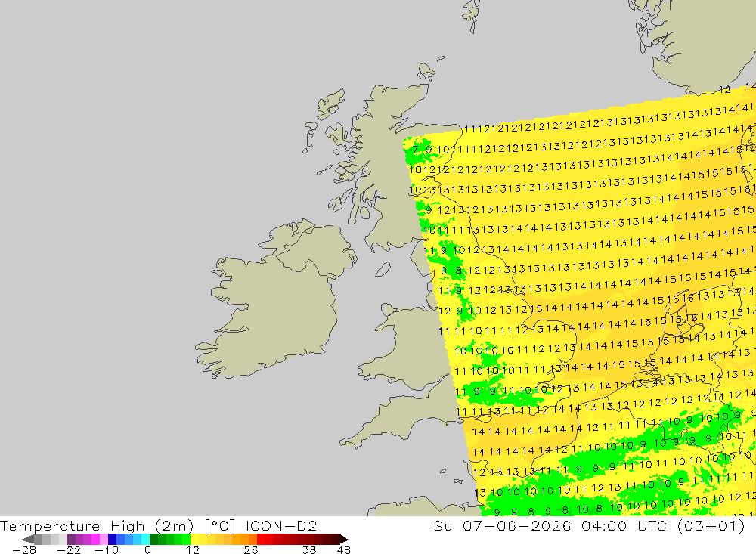Screen dimensions: 756x554
Task: Click the grey left arrow of color scale
Action: (x=27, y=539)
